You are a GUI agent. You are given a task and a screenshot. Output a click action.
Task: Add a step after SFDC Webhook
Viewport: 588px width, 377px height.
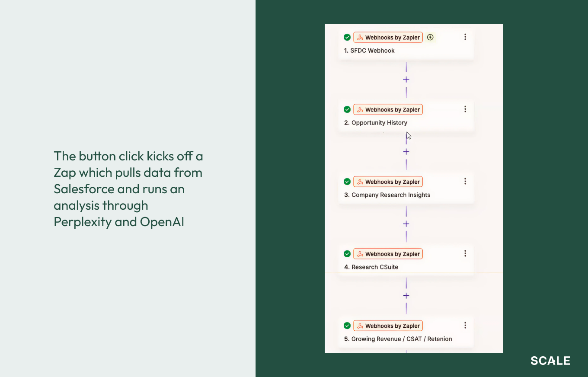tap(406, 80)
